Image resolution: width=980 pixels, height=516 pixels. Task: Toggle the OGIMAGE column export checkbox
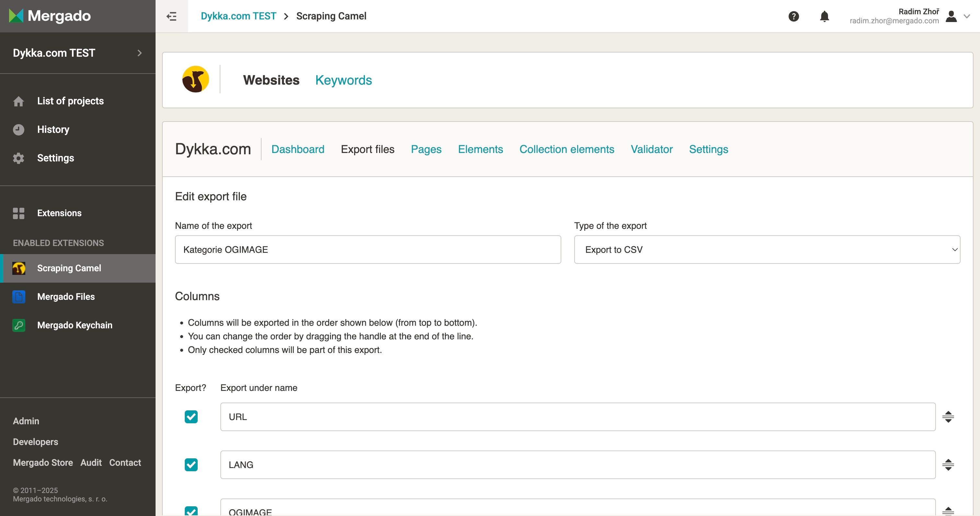pyautogui.click(x=191, y=511)
